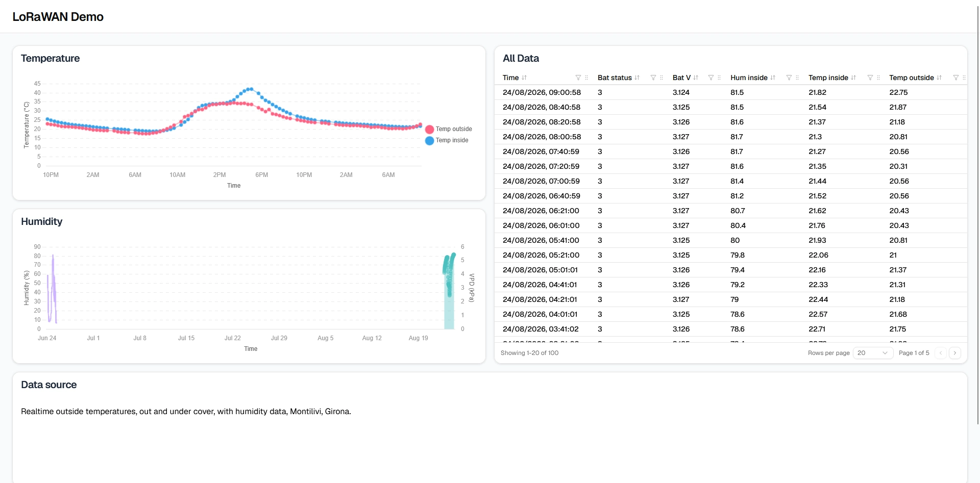The width and height of the screenshot is (980, 483).
Task: Go to previous table page
Action: (941, 353)
